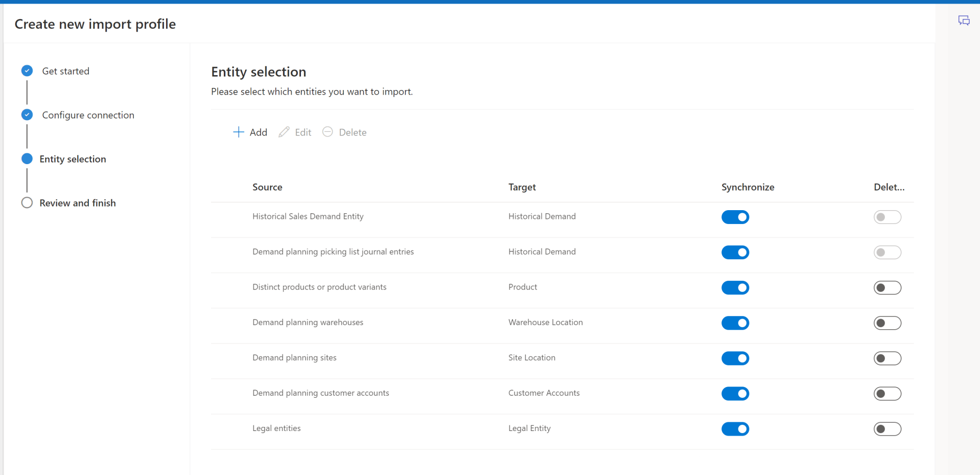The image size is (980, 475).
Task: Click the Edit pencil icon
Action: pyautogui.click(x=284, y=132)
